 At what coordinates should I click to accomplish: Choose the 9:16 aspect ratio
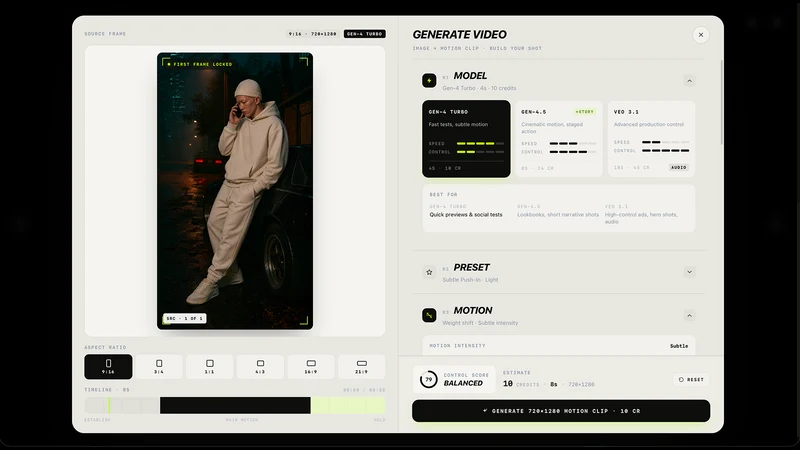point(108,366)
